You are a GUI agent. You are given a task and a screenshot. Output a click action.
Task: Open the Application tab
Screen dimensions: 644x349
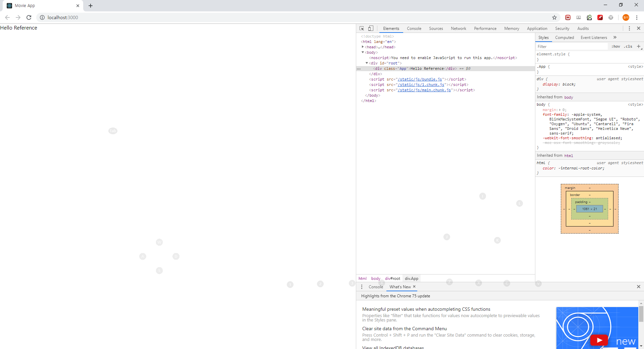coord(537,29)
